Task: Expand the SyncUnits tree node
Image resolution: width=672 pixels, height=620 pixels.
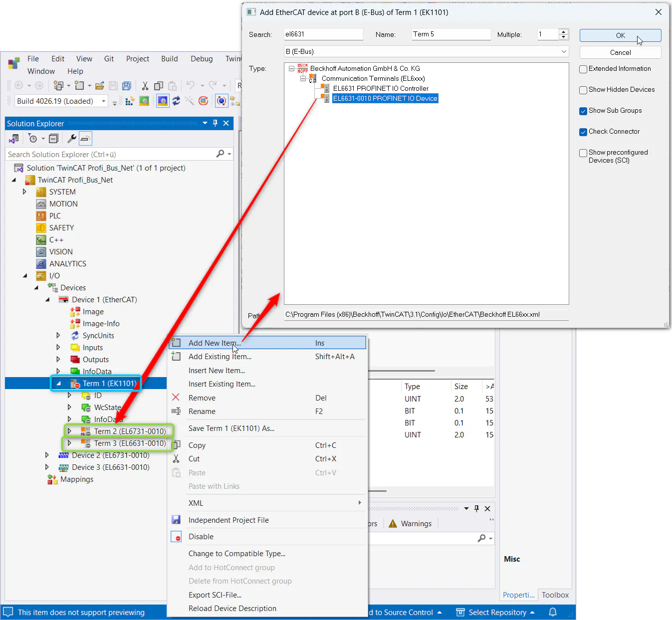Action: (x=58, y=336)
